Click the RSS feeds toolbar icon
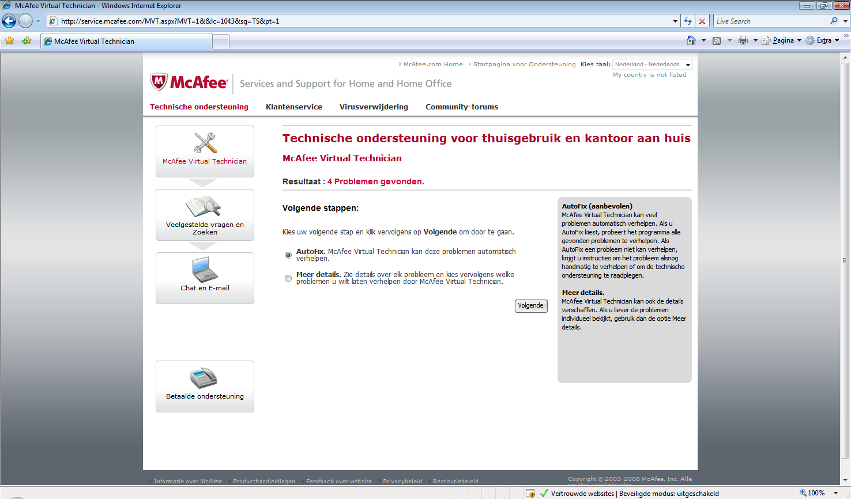 point(717,40)
